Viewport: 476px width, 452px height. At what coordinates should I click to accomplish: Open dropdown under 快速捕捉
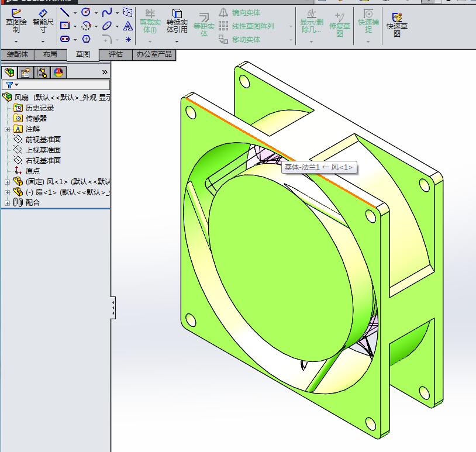pyautogui.click(x=368, y=42)
